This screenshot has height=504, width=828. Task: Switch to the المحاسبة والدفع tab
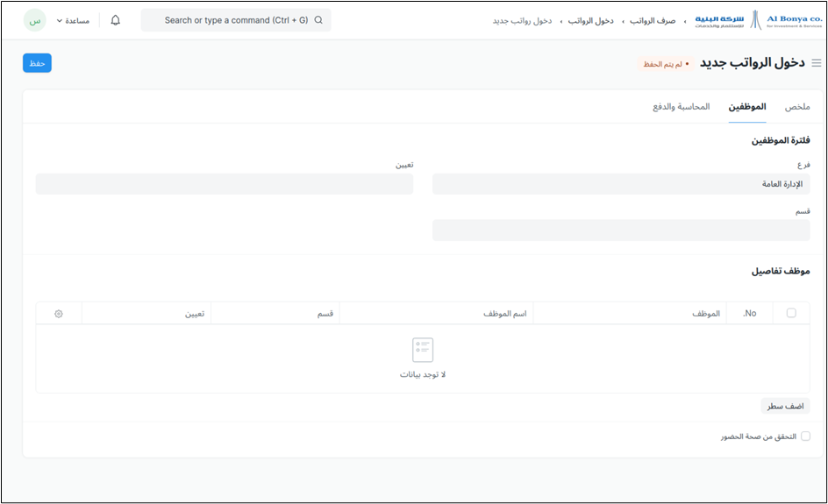coord(681,107)
